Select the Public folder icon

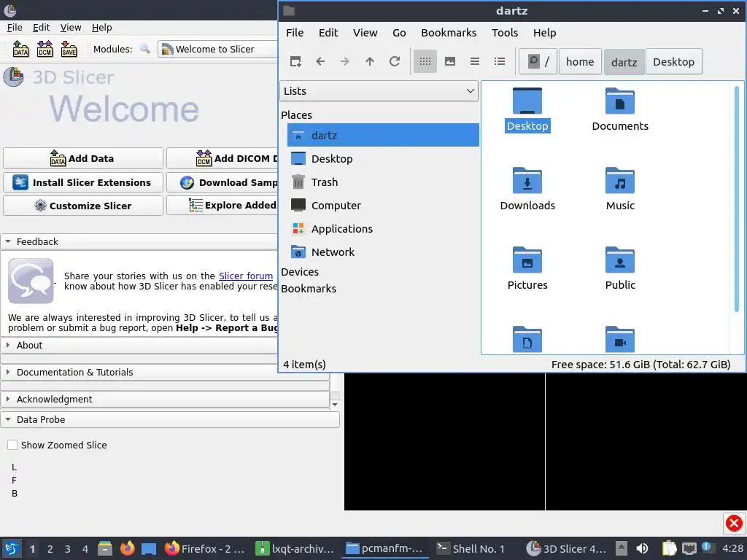620,260
